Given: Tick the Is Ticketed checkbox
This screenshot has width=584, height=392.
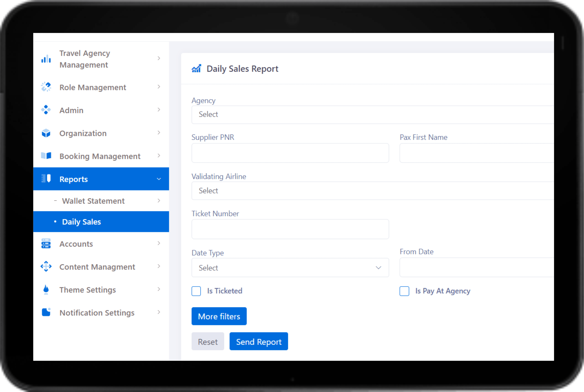Looking at the screenshot, I should pyautogui.click(x=196, y=291).
